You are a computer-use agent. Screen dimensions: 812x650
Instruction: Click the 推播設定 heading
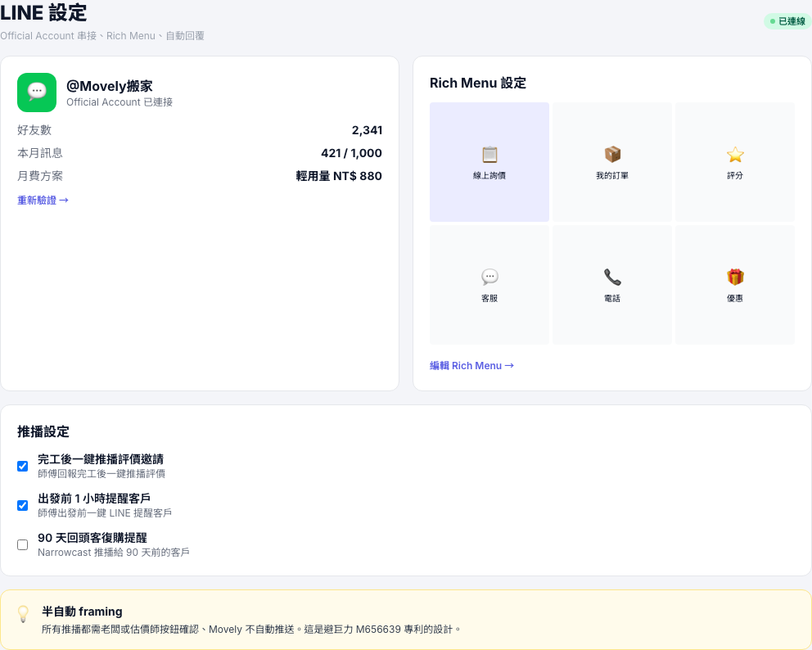pos(43,431)
